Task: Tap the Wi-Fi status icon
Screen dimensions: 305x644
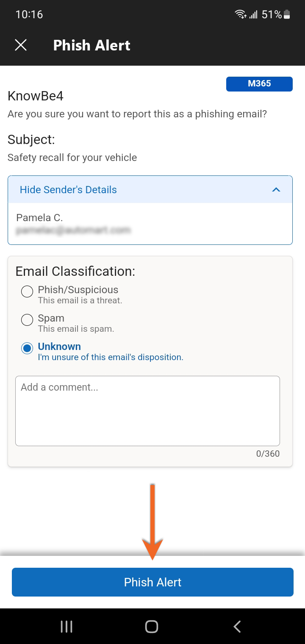Action: 241,15
